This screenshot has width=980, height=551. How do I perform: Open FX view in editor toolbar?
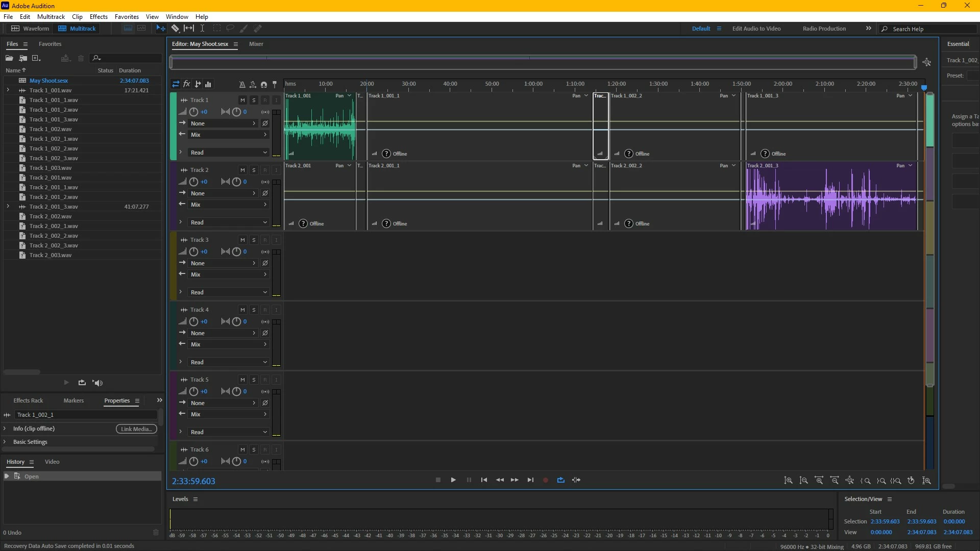[x=186, y=84]
